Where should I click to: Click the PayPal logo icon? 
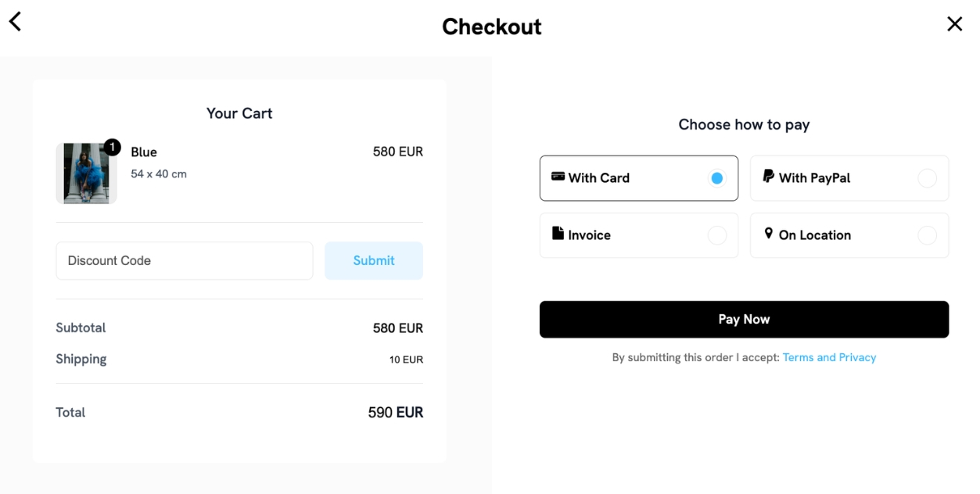[x=770, y=177]
